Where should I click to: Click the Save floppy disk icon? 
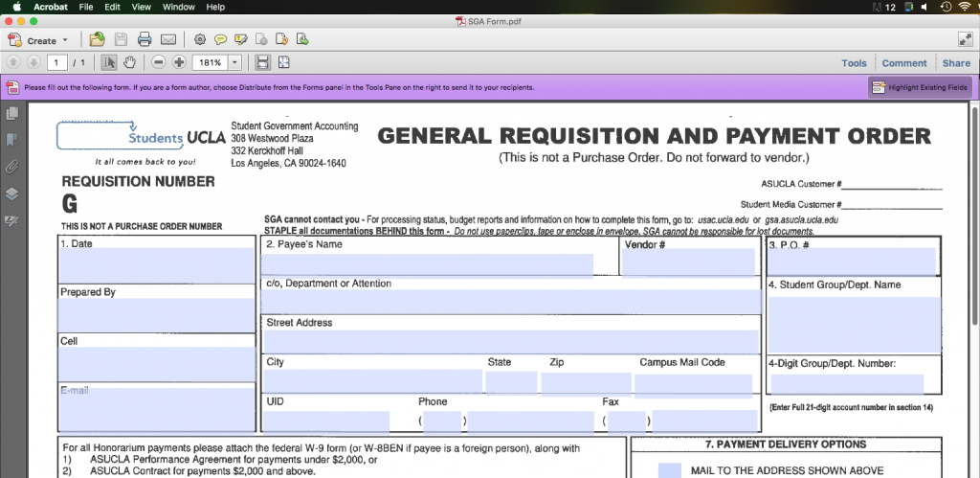tap(121, 40)
